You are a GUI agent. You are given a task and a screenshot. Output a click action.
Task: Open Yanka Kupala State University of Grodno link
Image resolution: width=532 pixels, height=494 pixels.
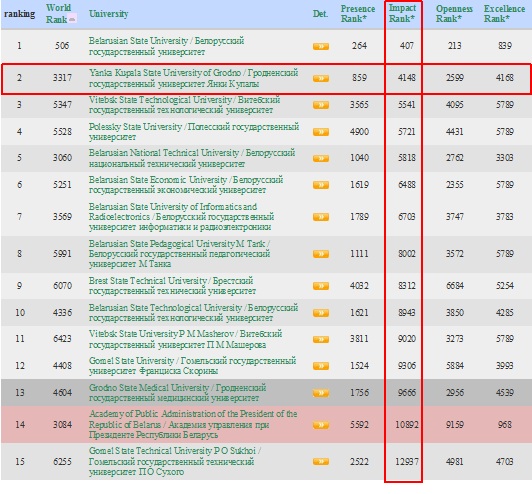click(x=193, y=78)
